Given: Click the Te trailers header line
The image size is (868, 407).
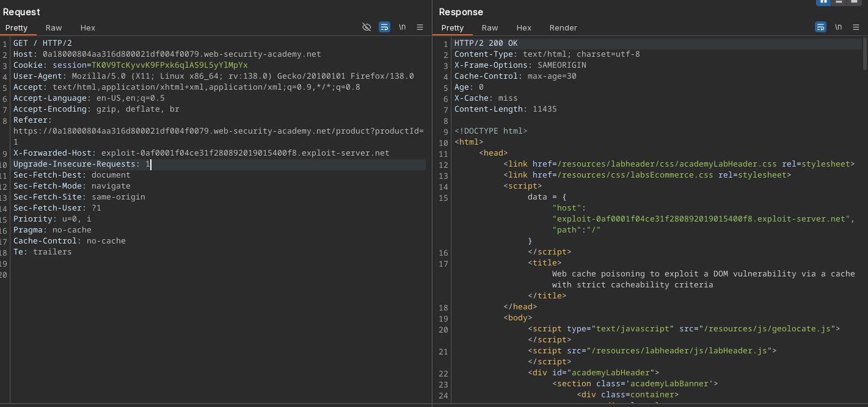Looking at the screenshot, I should [x=43, y=251].
